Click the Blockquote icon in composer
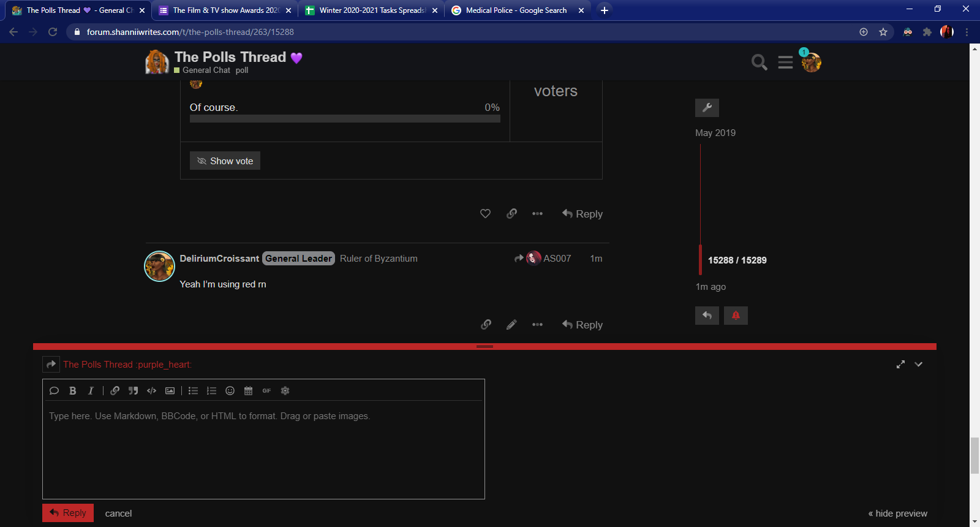This screenshot has height=527, width=980. 133,391
